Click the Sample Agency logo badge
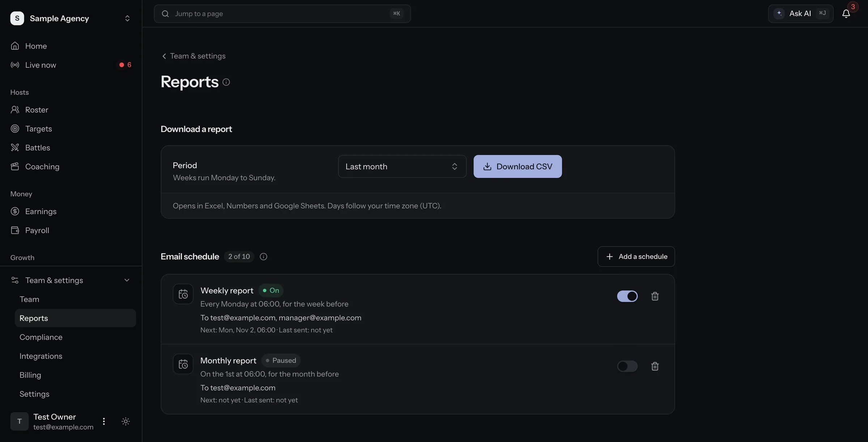This screenshot has height=442, width=868. [17, 18]
